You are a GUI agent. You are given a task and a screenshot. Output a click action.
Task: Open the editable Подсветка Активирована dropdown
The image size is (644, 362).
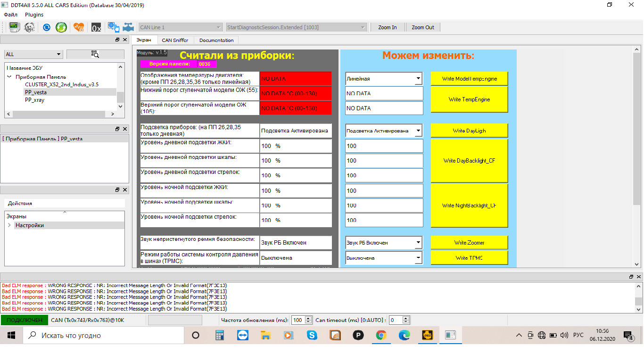pos(384,131)
